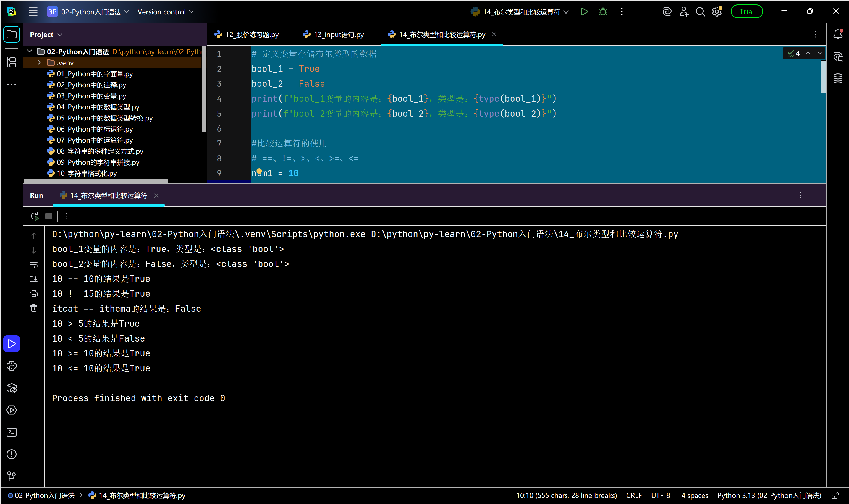Open 07_Python中的运算符.py file in project tree

pyautogui.click(x=95, y=140)
